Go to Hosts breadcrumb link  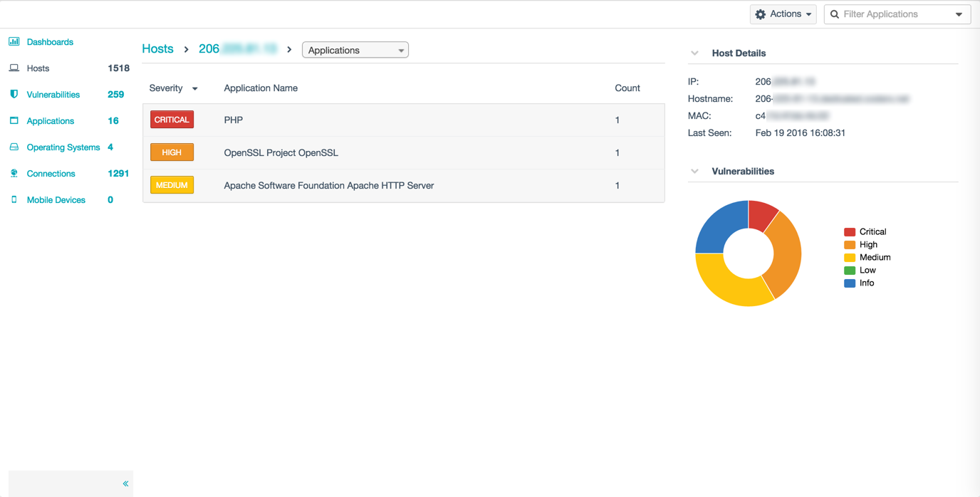157,49
